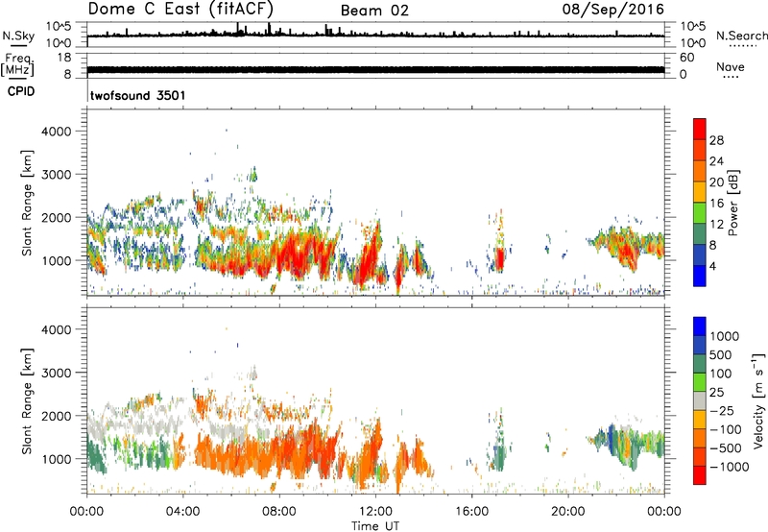Click the 'Velocity [m s-1]' colorbar label
768x532 pixels.
[758, 400]
